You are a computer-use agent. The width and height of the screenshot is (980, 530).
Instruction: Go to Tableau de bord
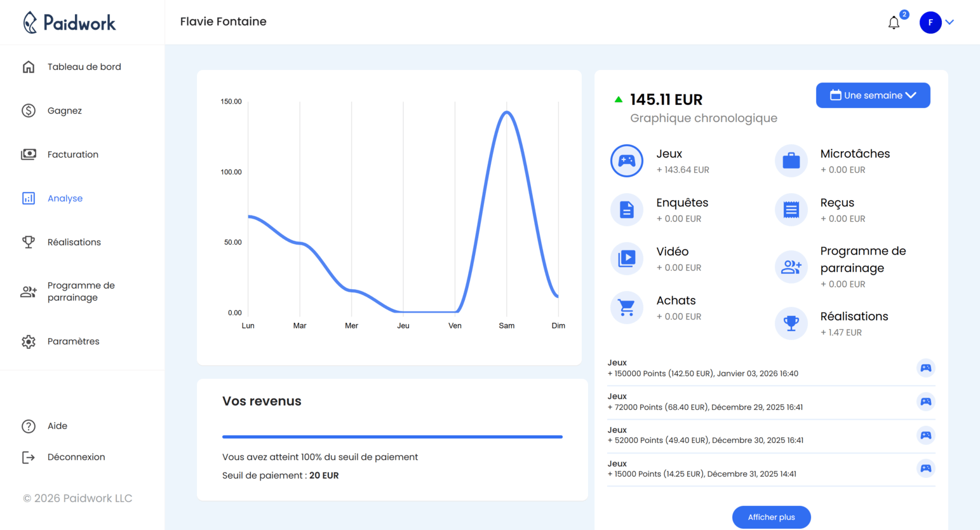coord(84,67)
